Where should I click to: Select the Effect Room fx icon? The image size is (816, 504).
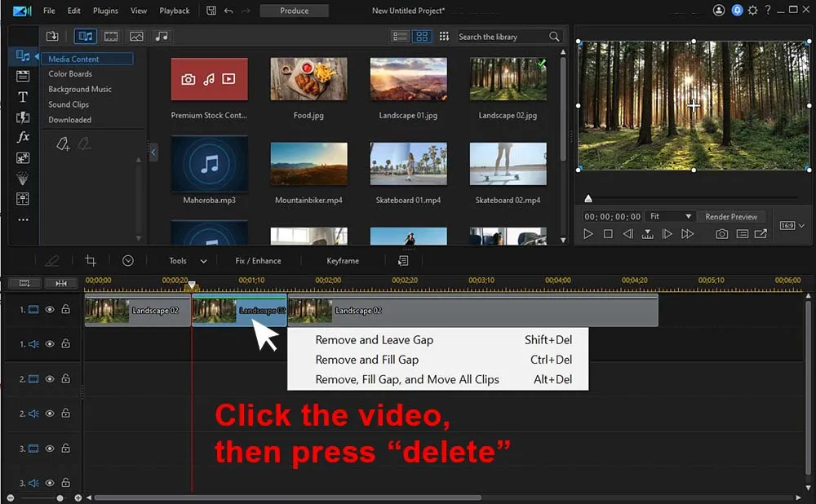[x=23, y=137]
